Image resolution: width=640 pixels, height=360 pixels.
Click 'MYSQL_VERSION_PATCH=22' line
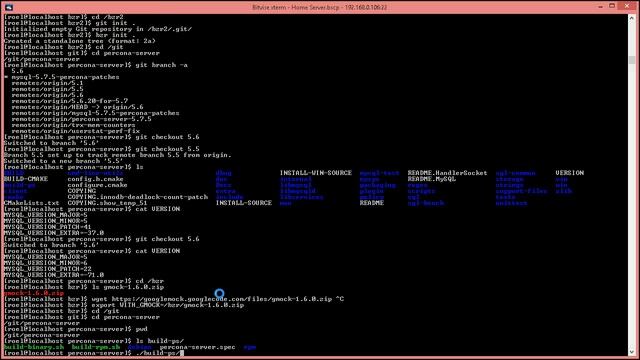coord(47,269)
